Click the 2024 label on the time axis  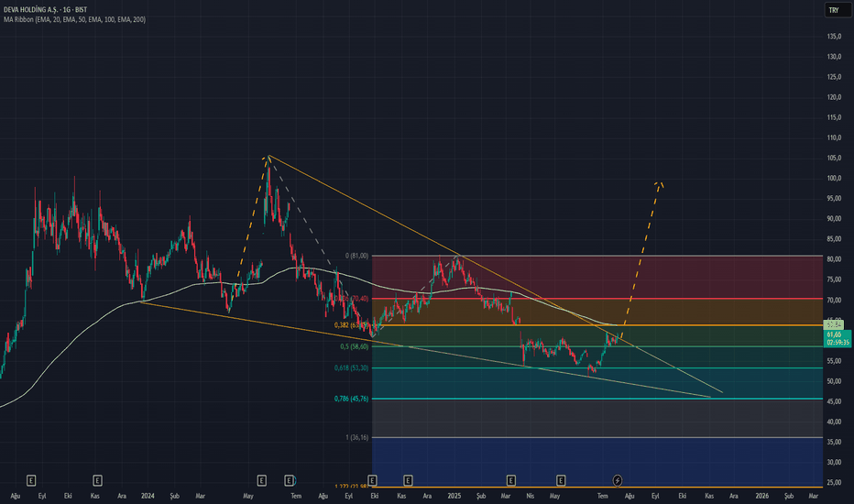coord(148,496)
